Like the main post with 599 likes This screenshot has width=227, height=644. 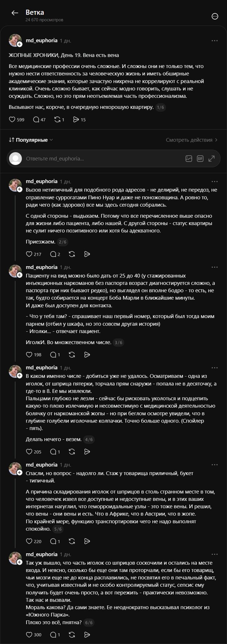(x=17, y=120)
